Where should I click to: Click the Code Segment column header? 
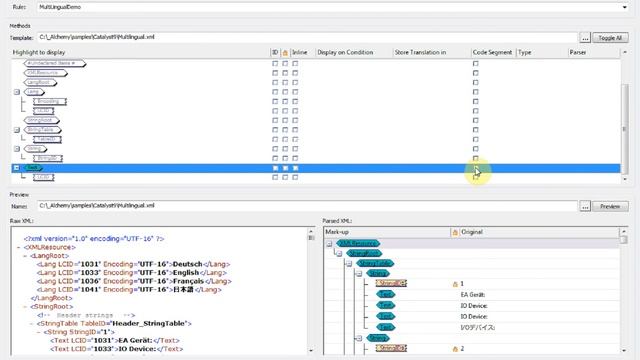[493, 52]
